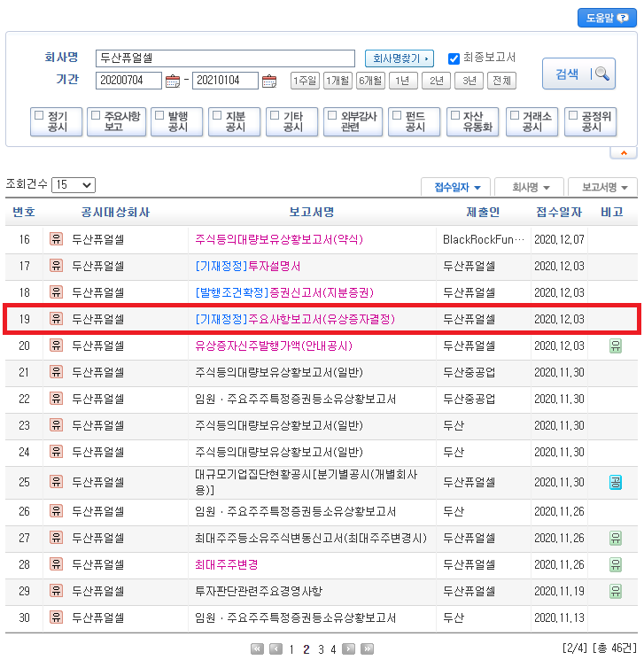644x660 pixels.
Task: Click the 검색 search button
Action: [x=578, y=74]
